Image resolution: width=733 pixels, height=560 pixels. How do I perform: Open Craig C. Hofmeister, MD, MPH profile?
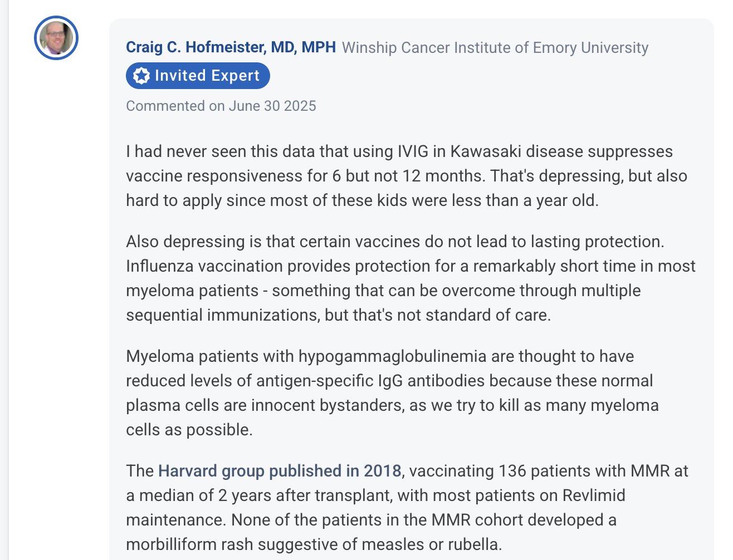[231, 47]
